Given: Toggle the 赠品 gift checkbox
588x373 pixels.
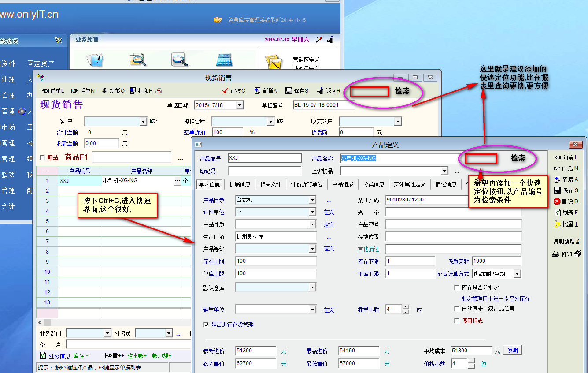Looking at the screenshot, I should pyautogui.click(x=43, y=157).
